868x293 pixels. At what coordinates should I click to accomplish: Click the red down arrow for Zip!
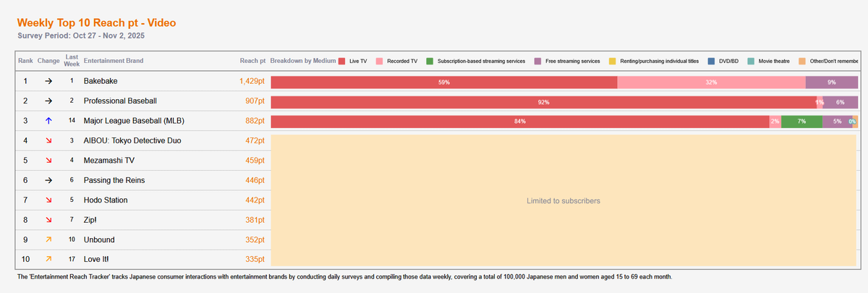coord(48,219)
